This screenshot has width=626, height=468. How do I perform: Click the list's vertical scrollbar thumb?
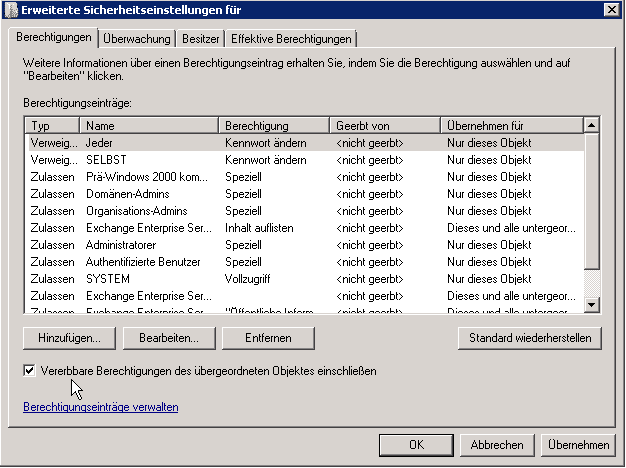click(x=592, y=202)
